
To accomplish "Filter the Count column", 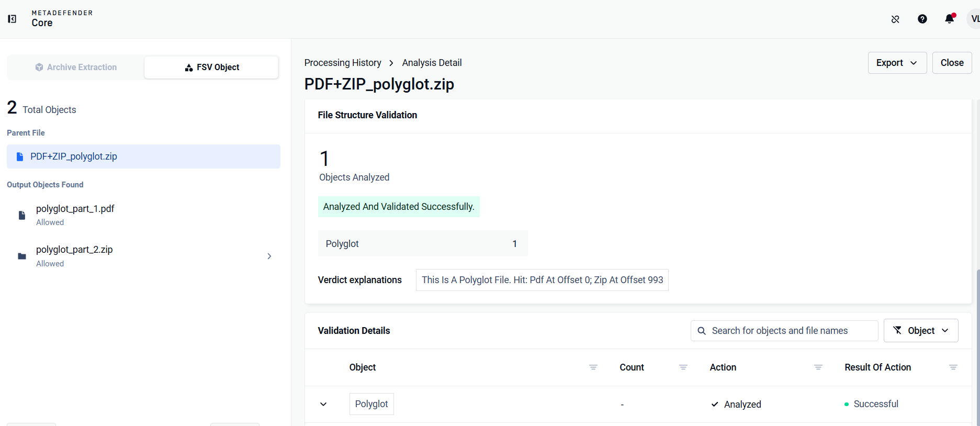I will coord(683,367).
